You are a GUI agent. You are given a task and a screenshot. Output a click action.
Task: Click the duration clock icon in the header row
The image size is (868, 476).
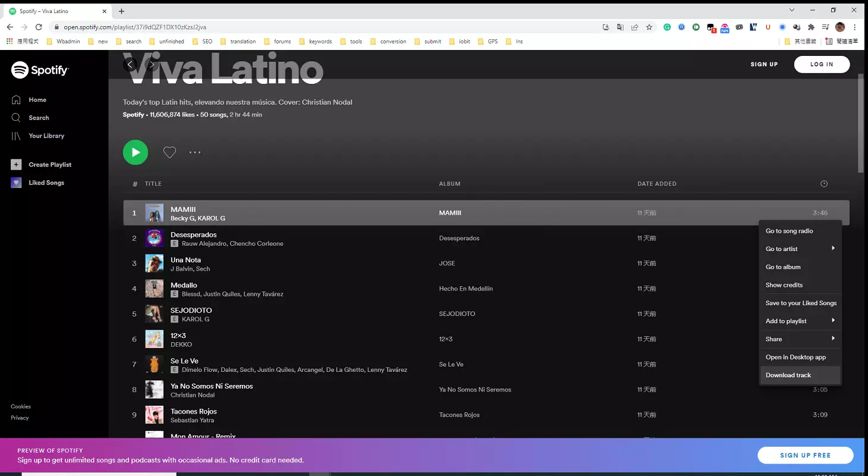point(823,184)
